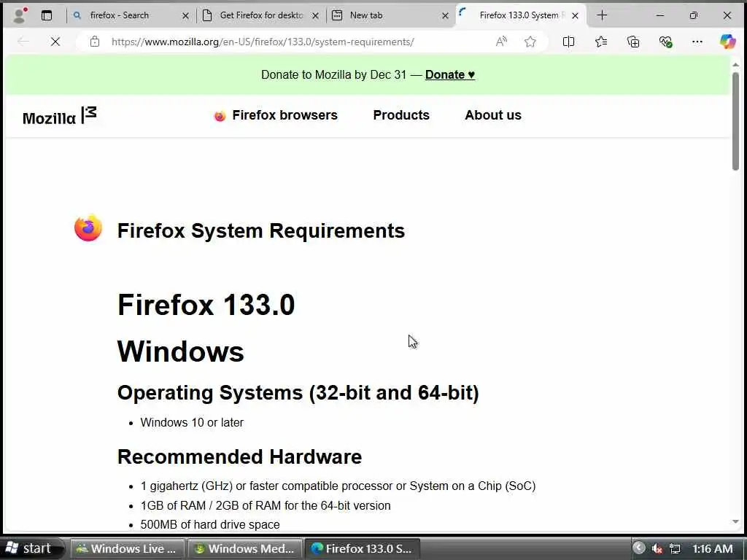The width and height of the screenshot is (747, 560).
Task: Open the Favorites list icon
Action: 601,42
